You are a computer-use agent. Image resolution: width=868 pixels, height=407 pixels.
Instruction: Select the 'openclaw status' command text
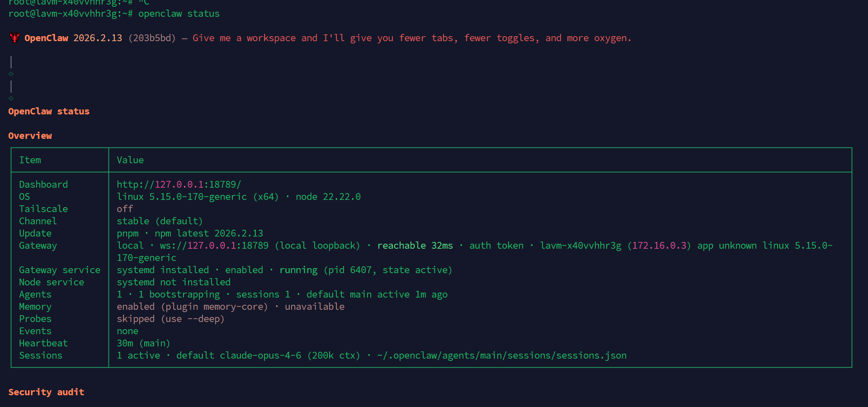click(179, 14)
